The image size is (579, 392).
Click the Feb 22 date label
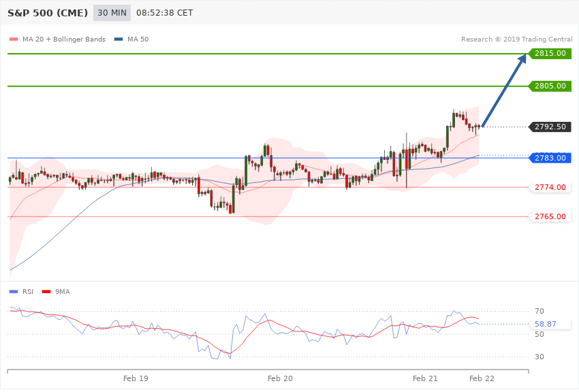482,378
